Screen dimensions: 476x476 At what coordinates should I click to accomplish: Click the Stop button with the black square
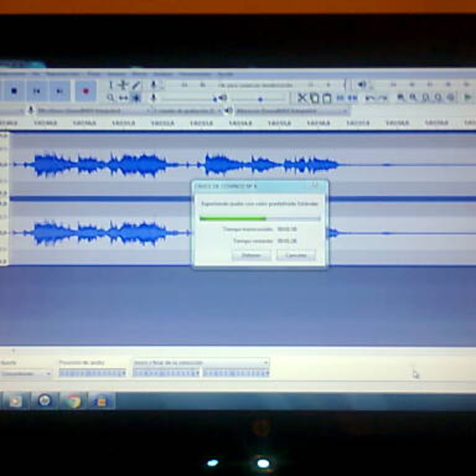14,91
